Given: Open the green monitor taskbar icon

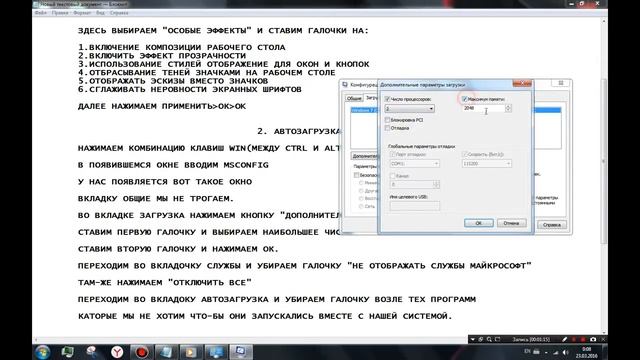Looking at the screenshot, I should click(67, 352).
